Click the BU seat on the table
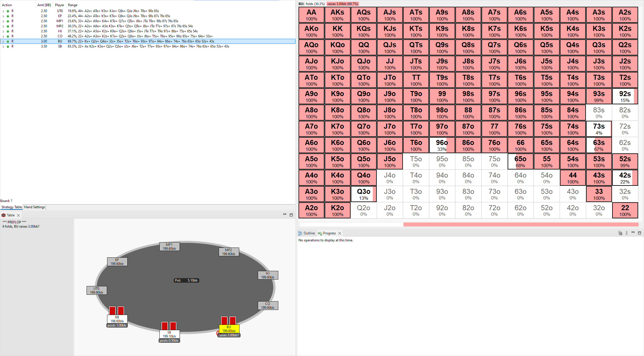644x356 pixels. click(x=229, y=329)
